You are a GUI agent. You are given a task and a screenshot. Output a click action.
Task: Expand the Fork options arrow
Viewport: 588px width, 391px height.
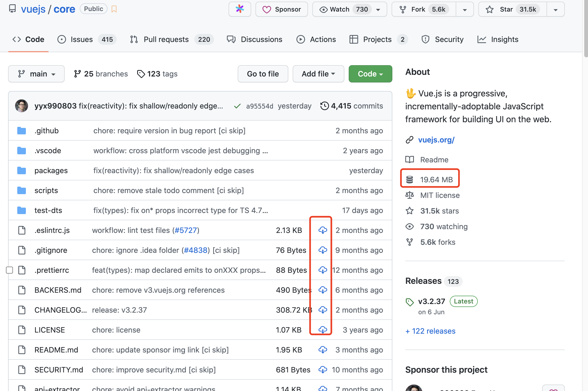coord(465,10)
